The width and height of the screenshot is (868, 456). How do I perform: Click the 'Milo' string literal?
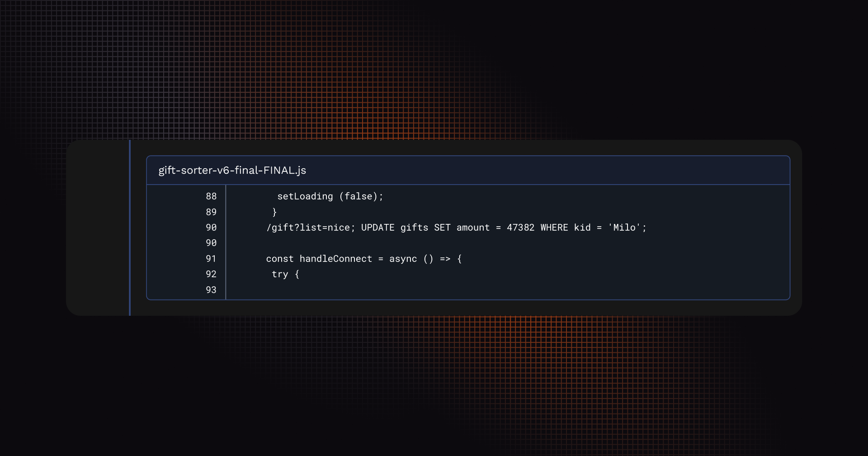pyautogui.click(x=624, y=228)
